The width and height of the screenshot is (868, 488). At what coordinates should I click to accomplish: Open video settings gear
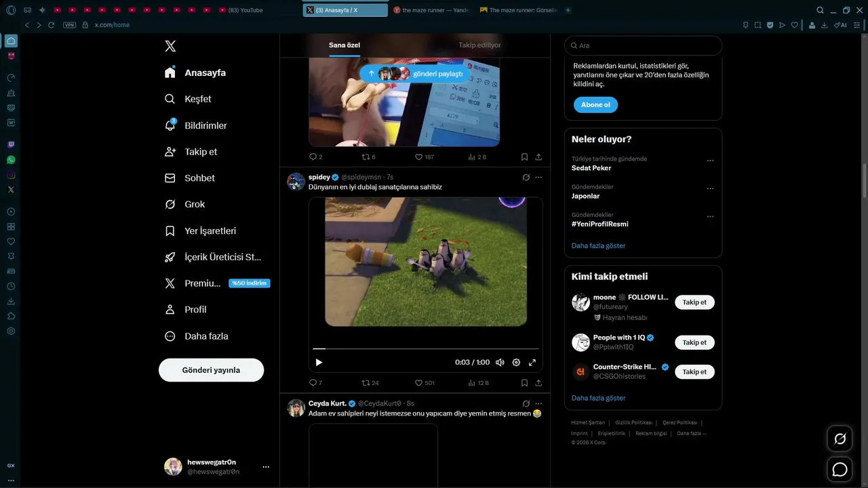tap(516, 363)
